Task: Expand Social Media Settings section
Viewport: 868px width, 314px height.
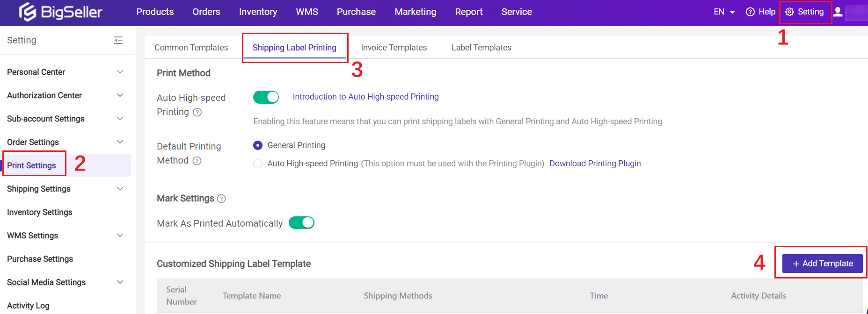Action: tap(120, 282)
